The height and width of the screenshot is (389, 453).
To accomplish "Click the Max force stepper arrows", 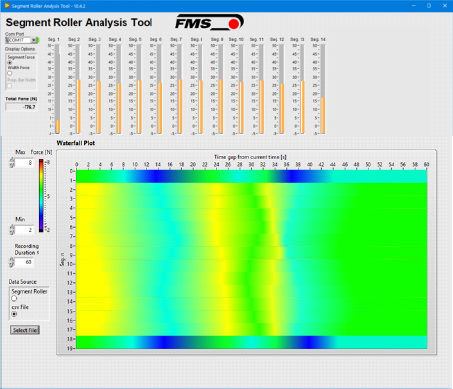I will tap(12, 163).
